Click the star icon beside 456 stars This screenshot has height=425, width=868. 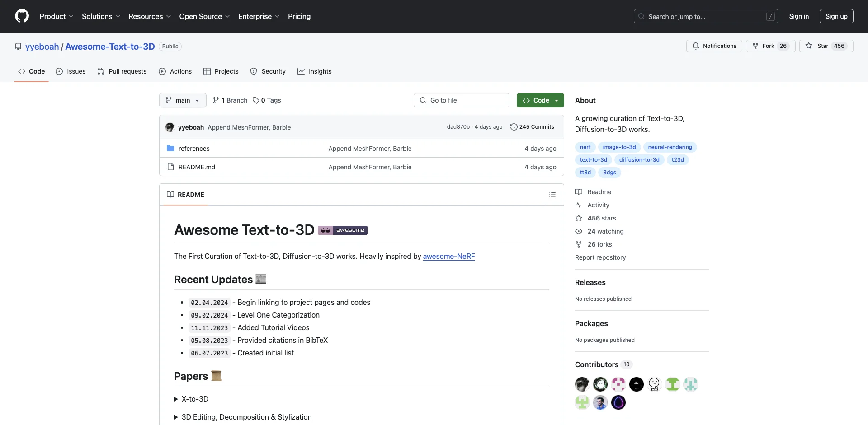579,218
